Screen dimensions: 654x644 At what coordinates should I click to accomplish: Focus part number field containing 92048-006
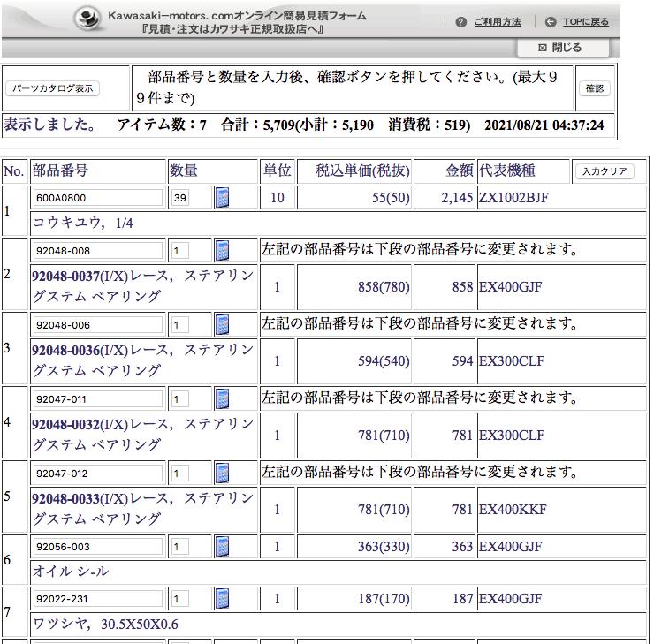point(98,325)
